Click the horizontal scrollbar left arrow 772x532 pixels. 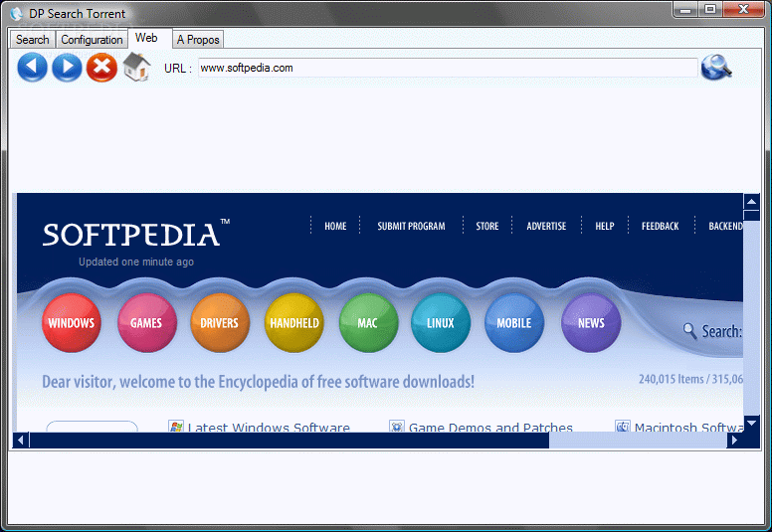click(x=21, y=440)
